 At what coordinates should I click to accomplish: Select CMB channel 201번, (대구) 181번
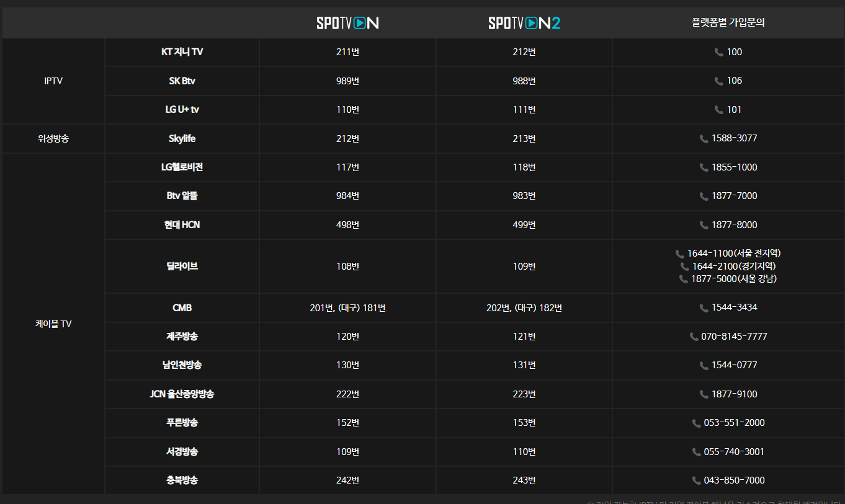tap(347, 307)
